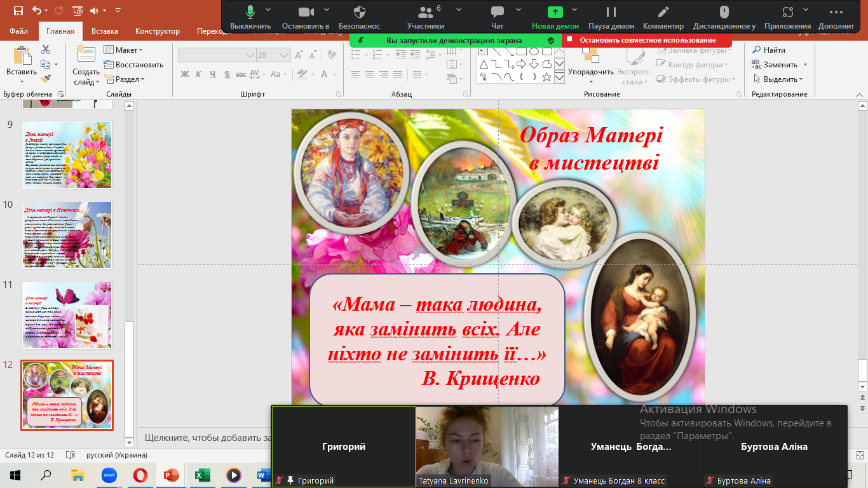Click the Бордова Аліна participant tile

[x=774, y=447]
